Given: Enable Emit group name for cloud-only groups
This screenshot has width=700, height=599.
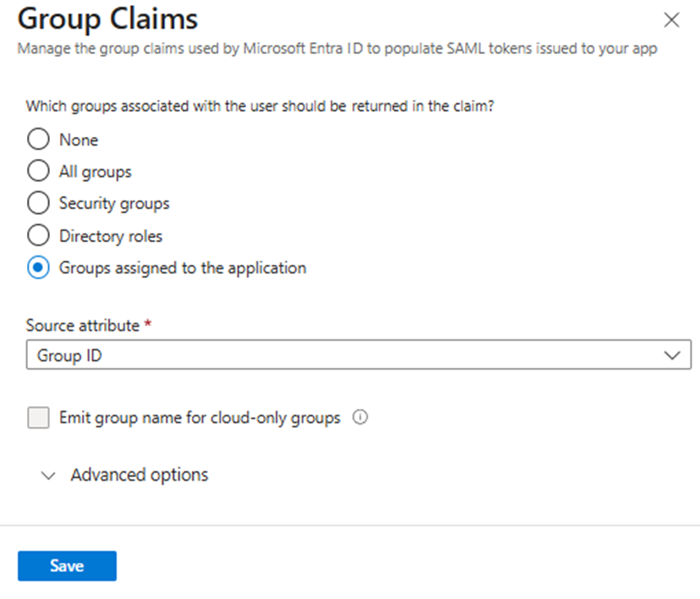Looking at the screenshot, I should point(37,417).
